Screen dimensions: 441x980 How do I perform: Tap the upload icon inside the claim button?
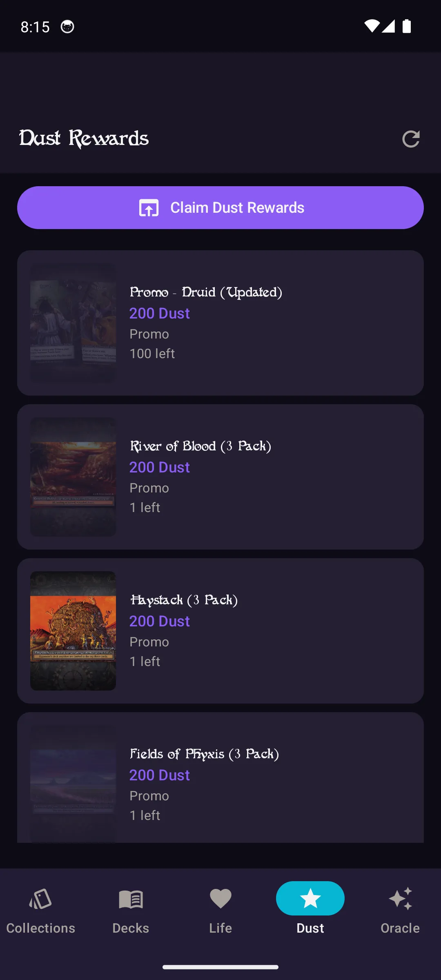point(149,207)
